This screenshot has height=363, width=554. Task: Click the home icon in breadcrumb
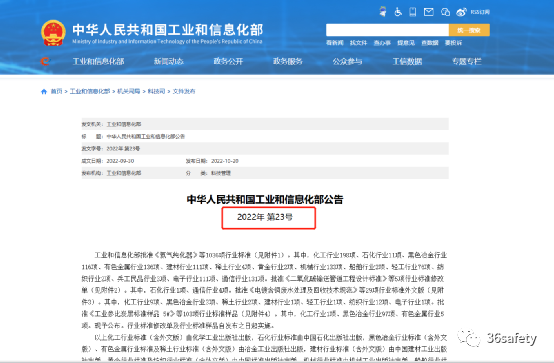[x=44, y=92]
